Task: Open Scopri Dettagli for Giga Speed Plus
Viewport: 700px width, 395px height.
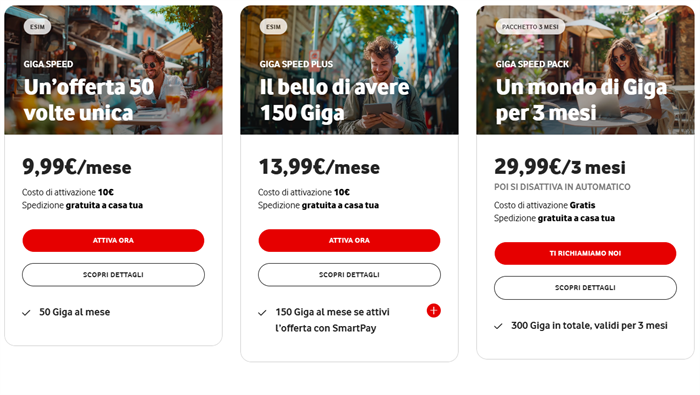Action: point(349,274)
